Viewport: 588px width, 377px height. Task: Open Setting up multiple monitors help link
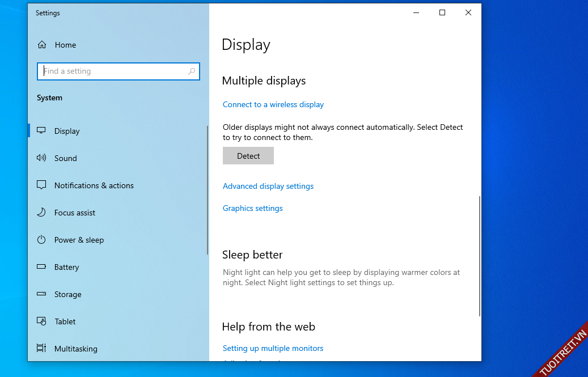pyautogui.click(x=273, y=348)
